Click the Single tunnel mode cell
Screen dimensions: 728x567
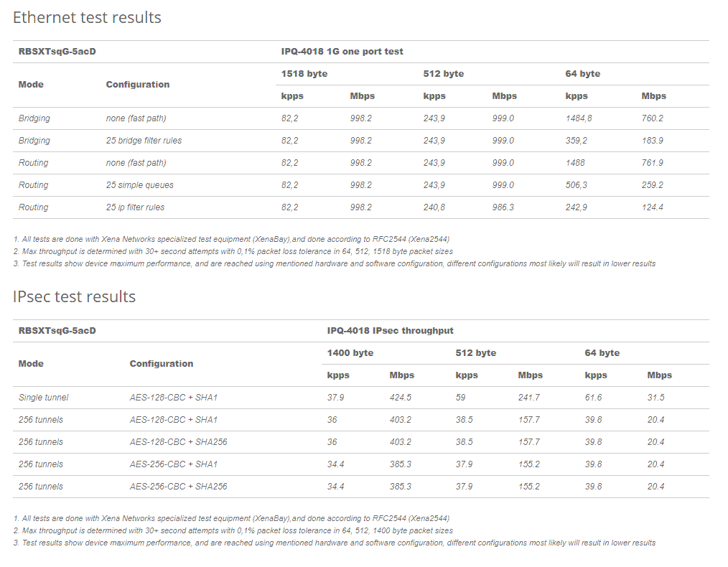pyautogui.click(x=43, y=398)
